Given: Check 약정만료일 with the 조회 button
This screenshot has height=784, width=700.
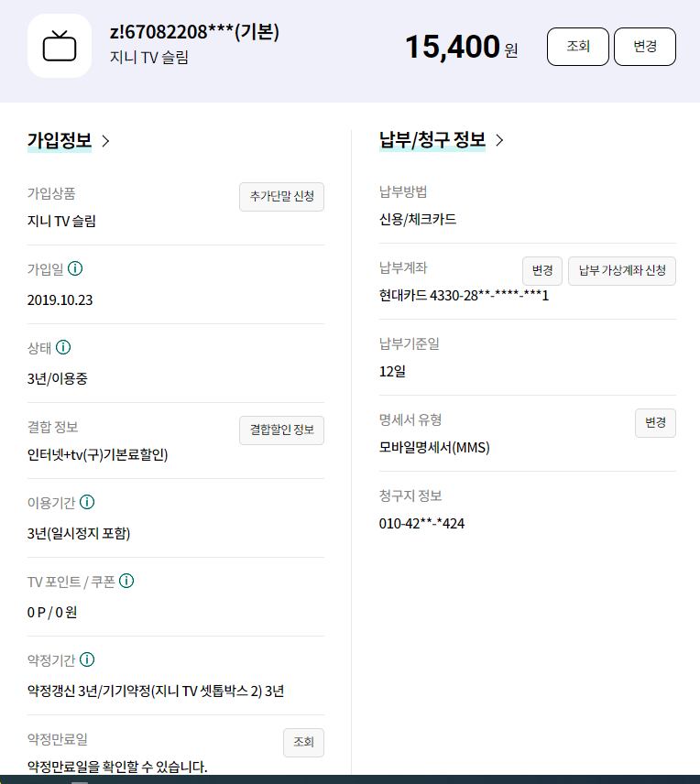Looking at the screenshot, I should pyautogui.click(x=303, y=743).
